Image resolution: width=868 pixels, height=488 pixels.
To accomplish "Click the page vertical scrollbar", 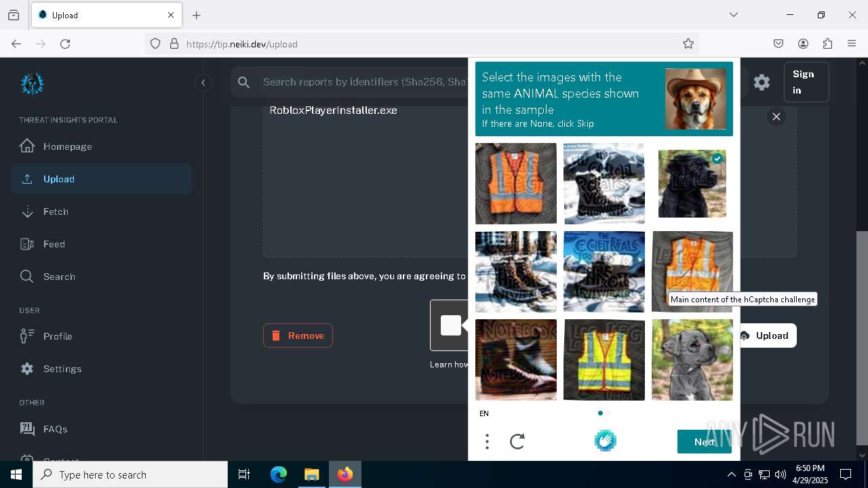I will tap(862, 338).
